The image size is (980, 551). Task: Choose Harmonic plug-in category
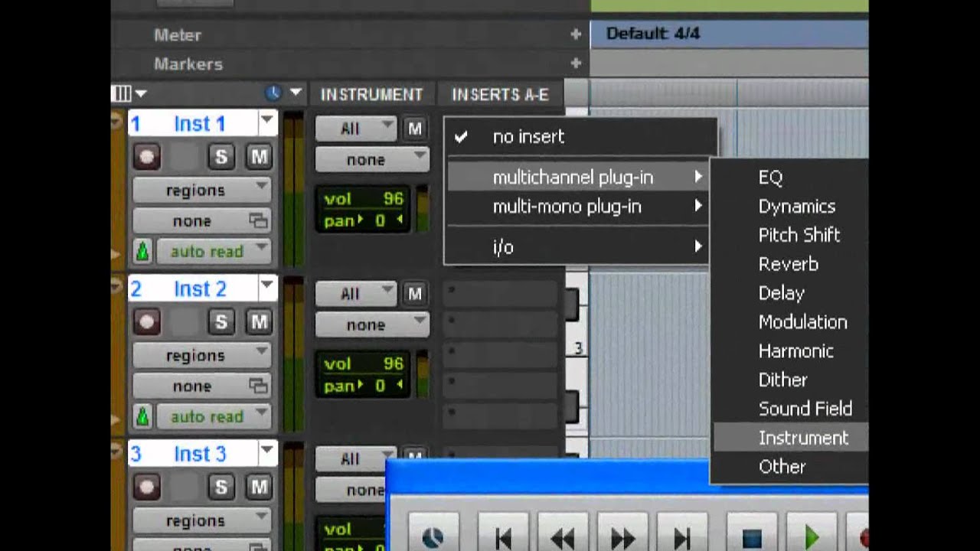pyautogui.click(x=789, y=351)
